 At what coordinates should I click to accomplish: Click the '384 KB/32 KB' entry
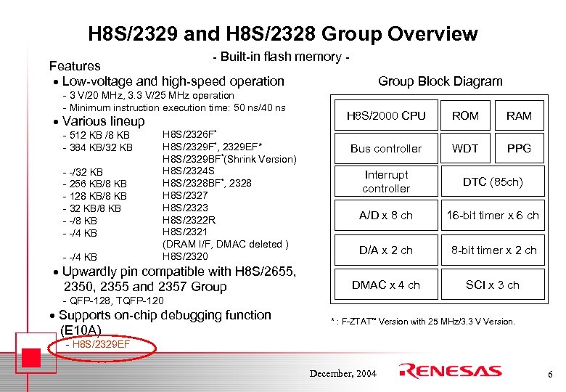(x=101, y=147)
